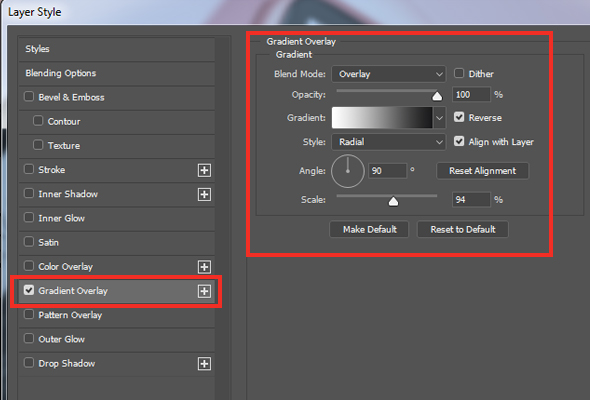Click the Make Default button
Screen dimensions: 590x400
click(x=369, y=229)
